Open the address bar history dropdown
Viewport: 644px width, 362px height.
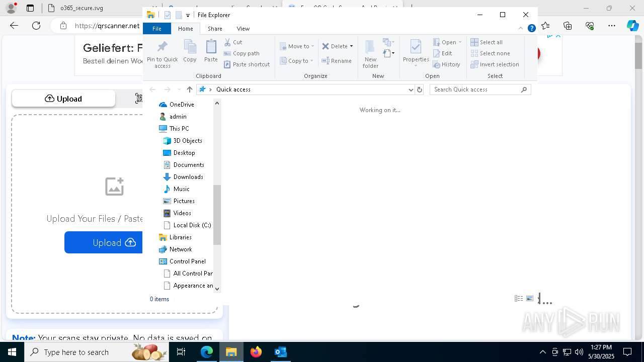point(411,89)
